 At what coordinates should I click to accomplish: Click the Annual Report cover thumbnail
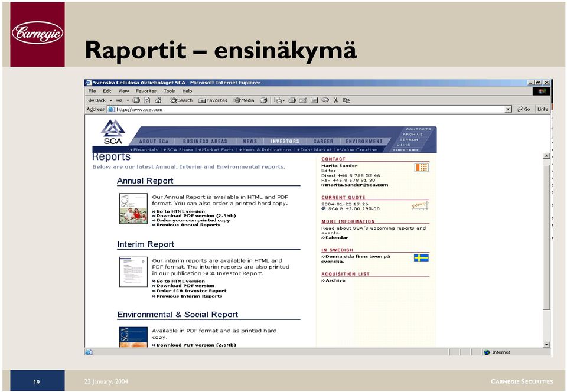point(133,208)
